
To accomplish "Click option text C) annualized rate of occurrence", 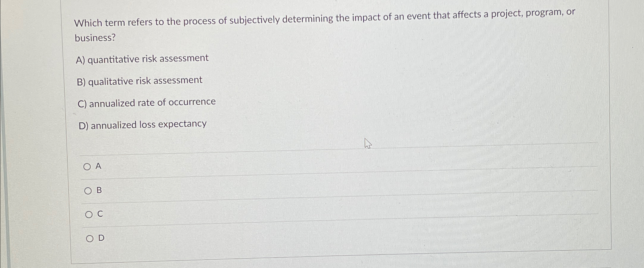I will tap(145, 102).
